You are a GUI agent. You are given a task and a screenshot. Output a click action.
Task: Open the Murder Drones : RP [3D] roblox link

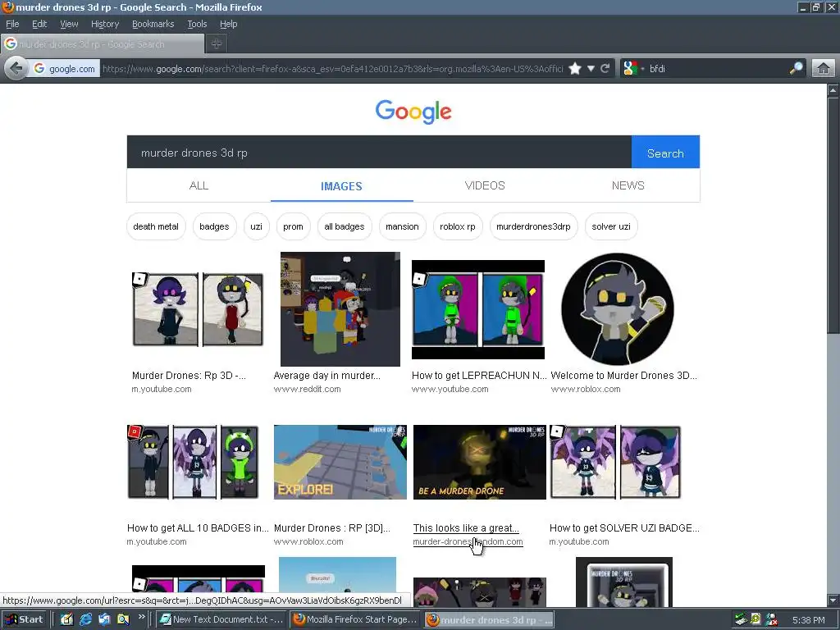pyautogui.click(x=332, y=527)
